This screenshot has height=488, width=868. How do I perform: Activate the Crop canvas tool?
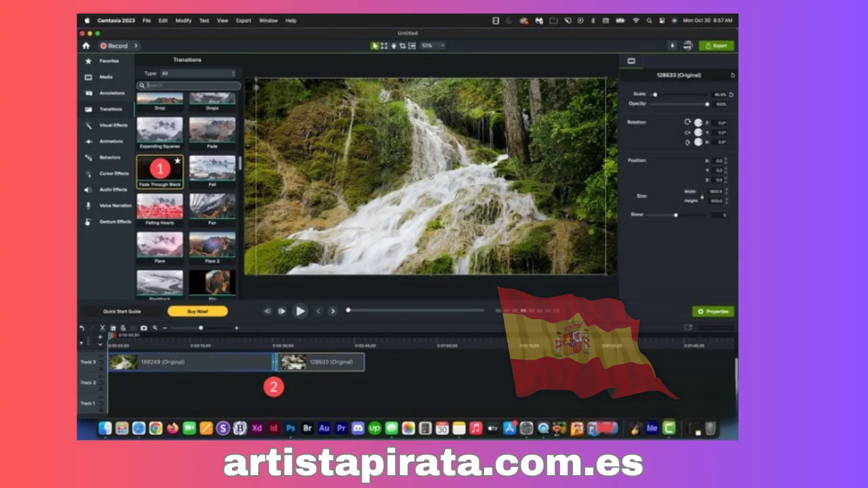(403, 45)
